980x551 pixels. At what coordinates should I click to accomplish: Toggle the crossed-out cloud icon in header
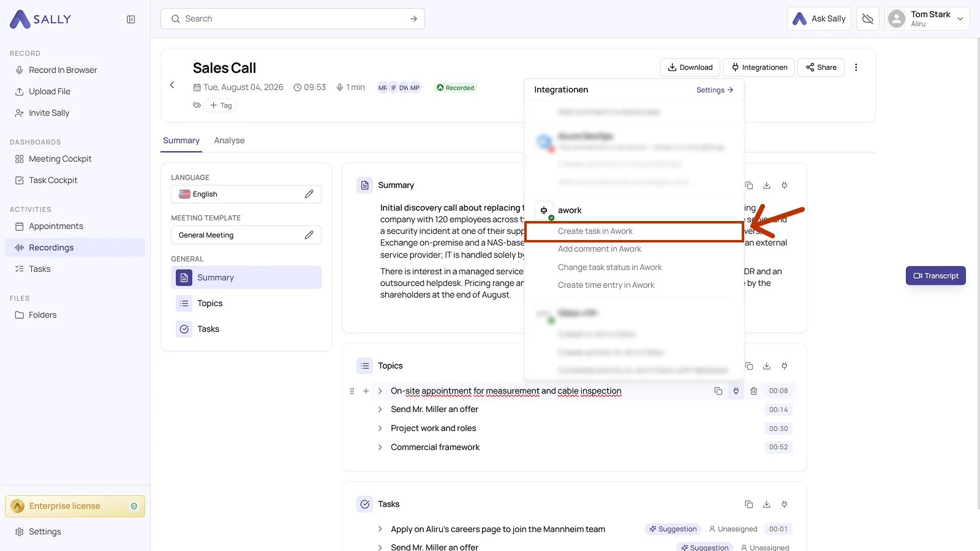868,19
